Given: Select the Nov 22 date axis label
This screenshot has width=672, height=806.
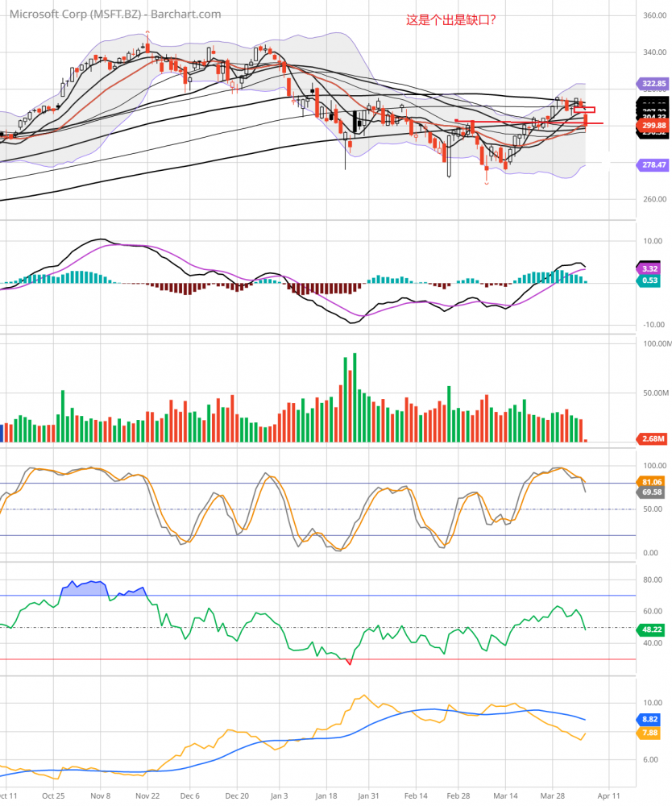Looking at the screenshot, I should [146, 795].
